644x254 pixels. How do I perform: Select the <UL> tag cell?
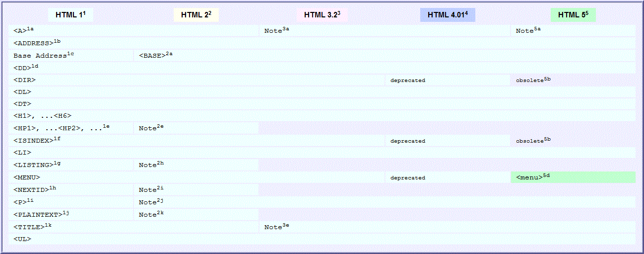(x=22, y=239)
